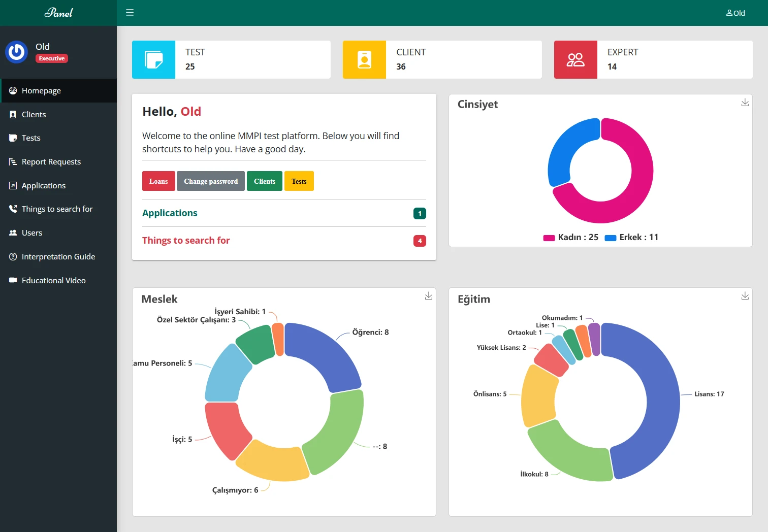This screenshot has width=768, height=532.
Task: Download the Cinsiyet chart via its icon
Action: pos(745,103)
